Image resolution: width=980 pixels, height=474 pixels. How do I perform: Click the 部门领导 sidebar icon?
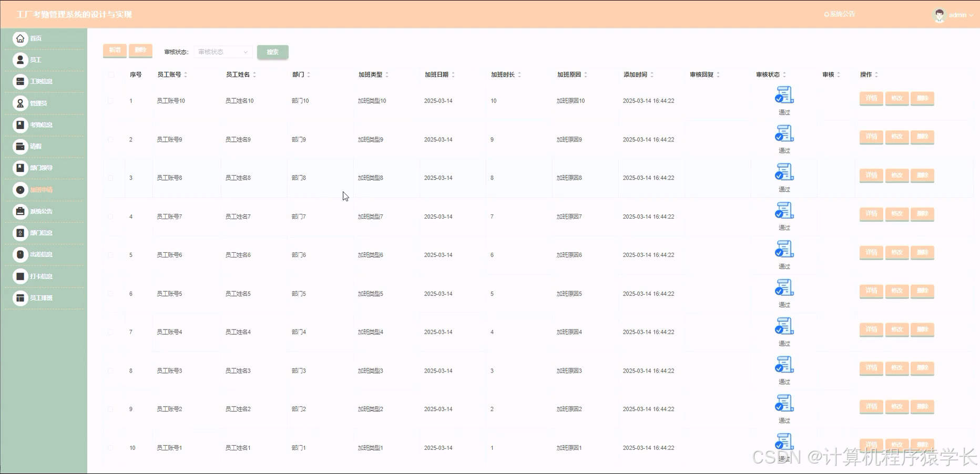(20, 168)
